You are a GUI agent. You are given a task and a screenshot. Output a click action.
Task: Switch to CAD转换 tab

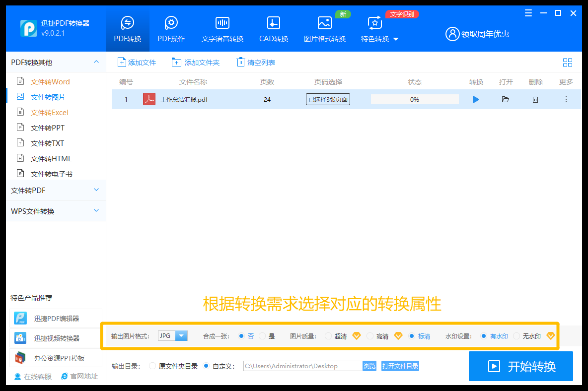(x=273, y=29)
